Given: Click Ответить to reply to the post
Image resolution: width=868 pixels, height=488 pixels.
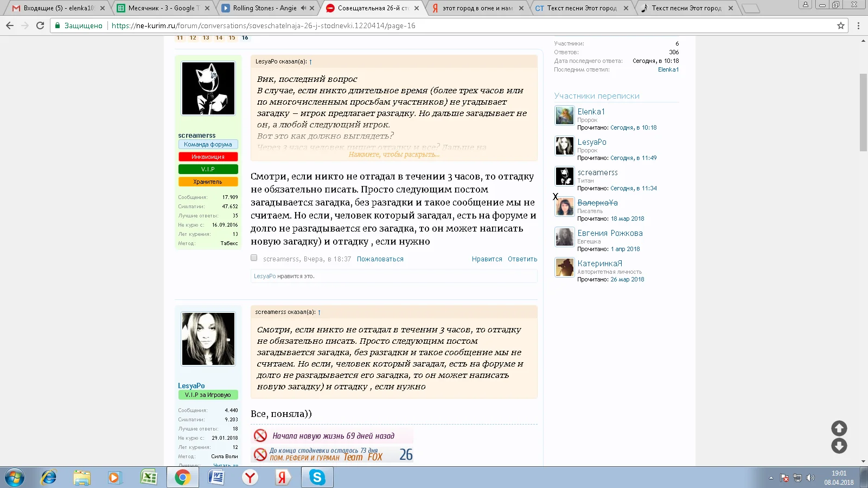Looking at the screenshot, I should click(522, 259).
